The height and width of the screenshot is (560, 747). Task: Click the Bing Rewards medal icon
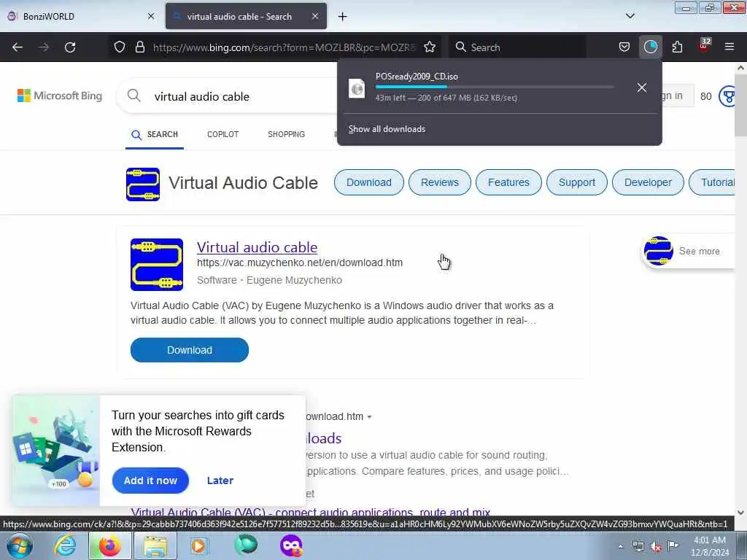tap(727, 96)
